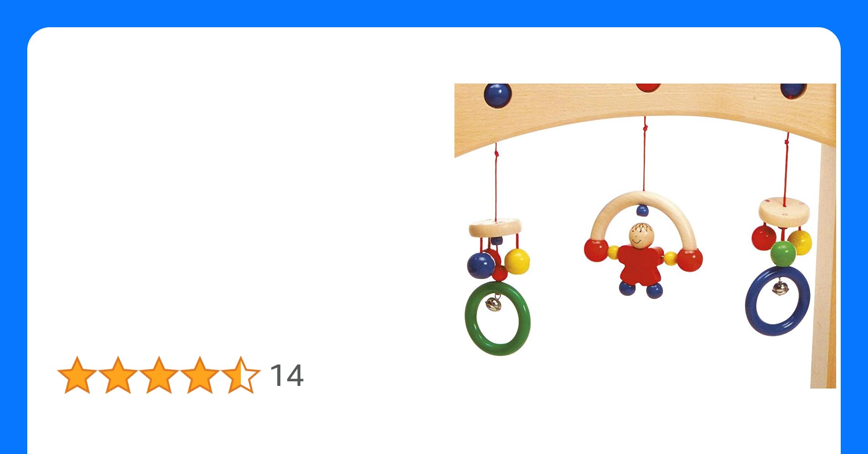Click the red knob at the arch's top center
The width and height of the screenshot is (868, 454).
(648, 87)
